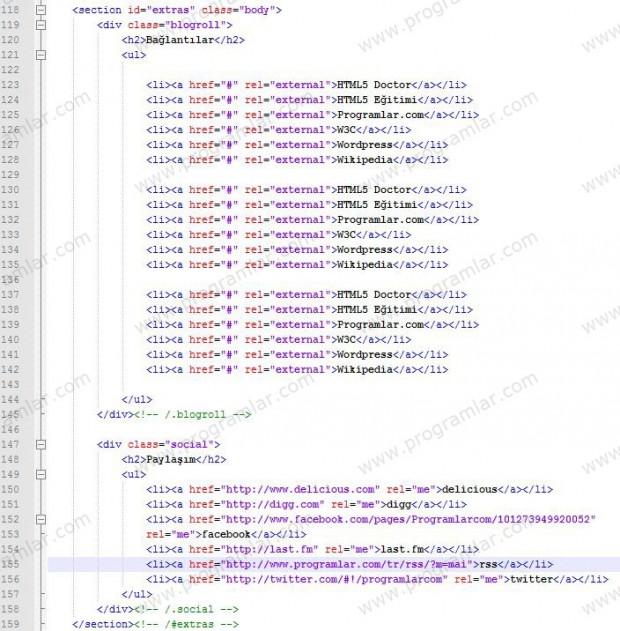The height and width of the screenshot is (631, 620).
Task: Click Wikipedia on line 128
Action: click(365, 160)
